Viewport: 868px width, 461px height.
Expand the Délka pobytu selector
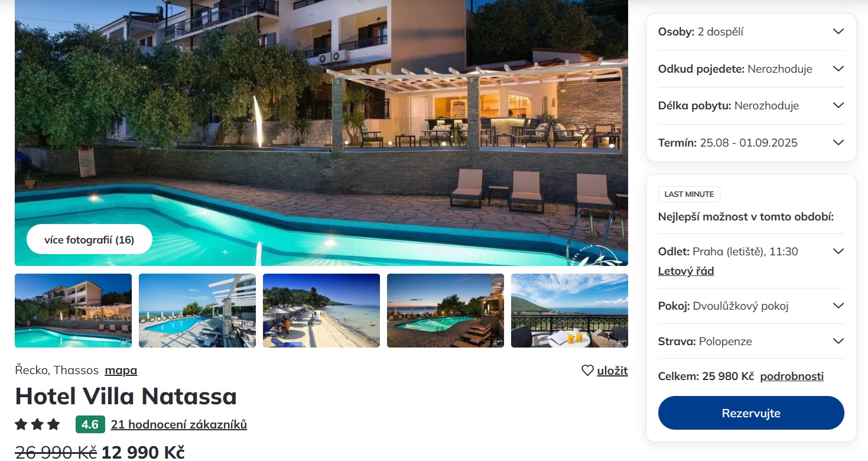click(751, 106)
